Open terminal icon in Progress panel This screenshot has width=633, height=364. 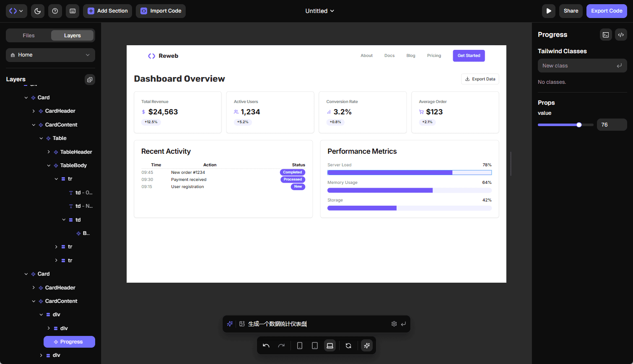click(606, 35)
